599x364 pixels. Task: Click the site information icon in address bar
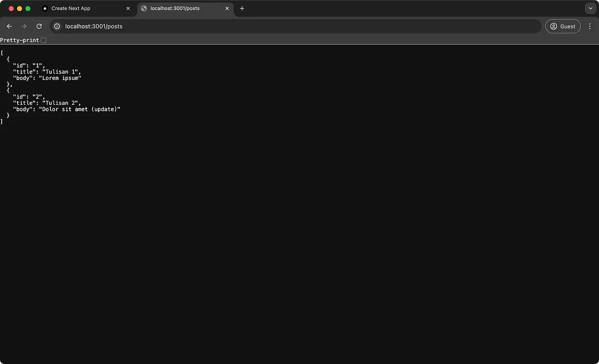tap(57, 26)
